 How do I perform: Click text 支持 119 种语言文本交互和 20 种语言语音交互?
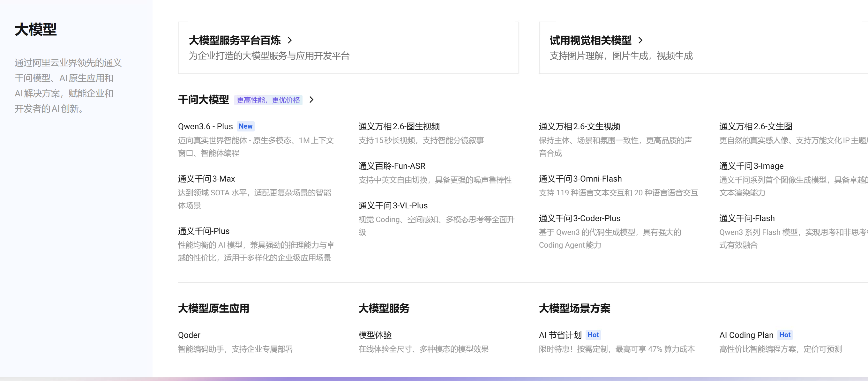click(x=618, y=193)
